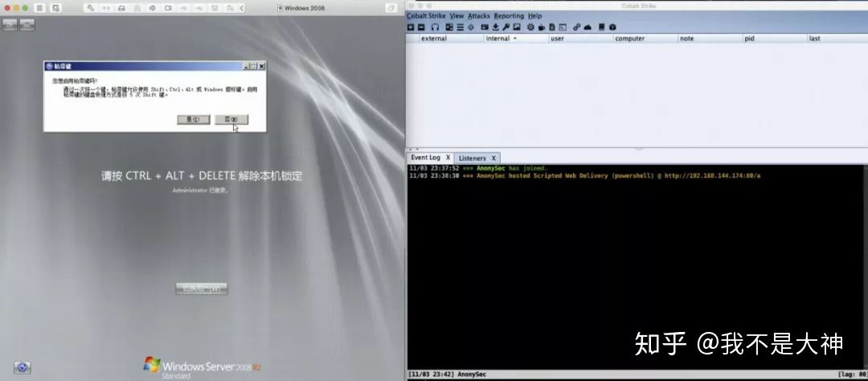Collapse VM toolbar with the left chevron
Viewport: 868px width, 381px height.
pyautogui.click(x=241, y=8)
